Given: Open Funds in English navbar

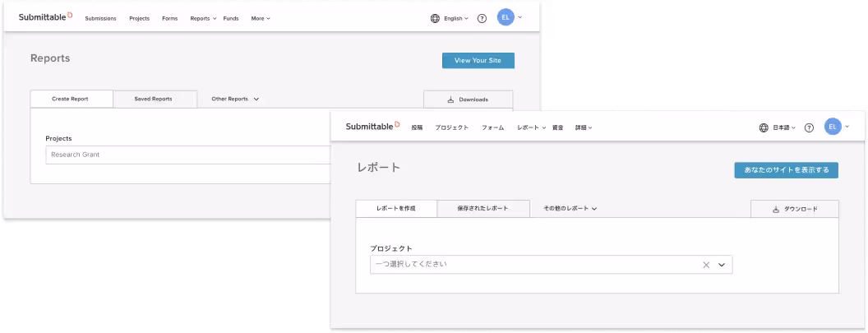Looking at the screenshot, I should pyautogui.click(x=231, y=18).
